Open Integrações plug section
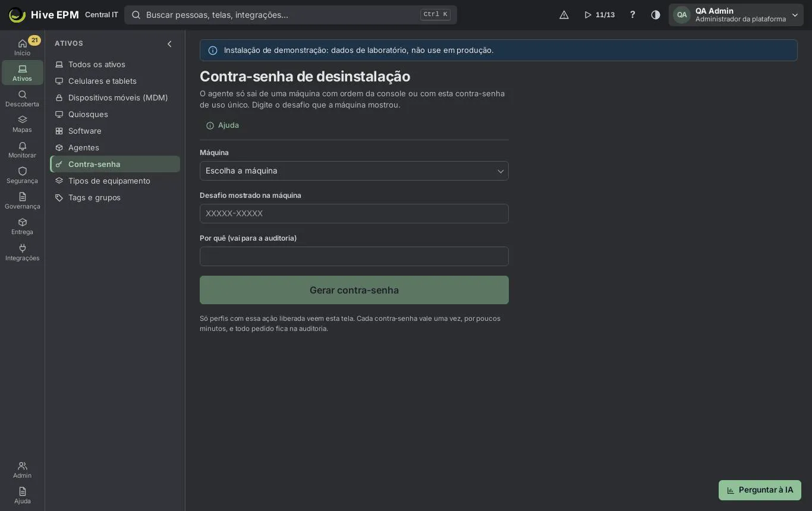The height and width of the screenshot is (511, 812). coord(23,252)
